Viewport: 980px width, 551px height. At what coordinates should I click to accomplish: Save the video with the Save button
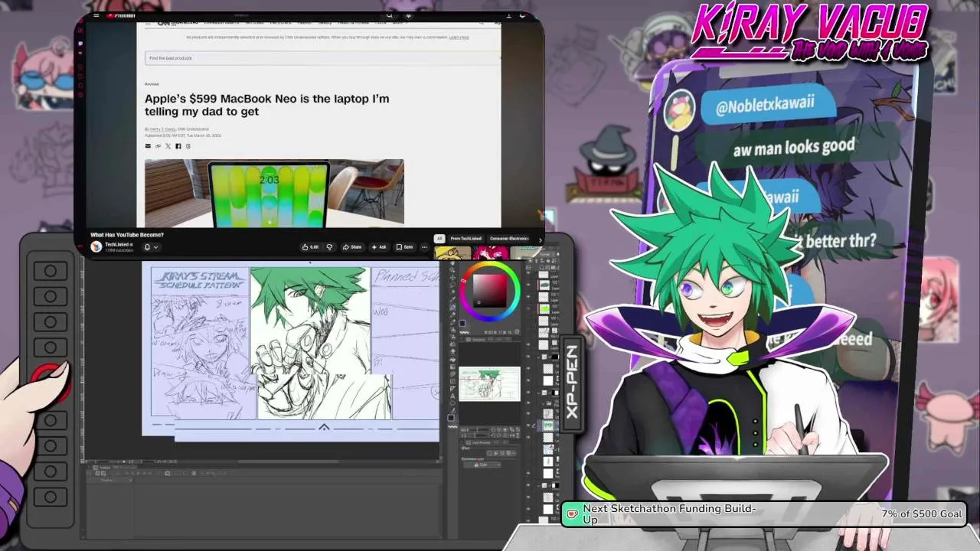404,247
